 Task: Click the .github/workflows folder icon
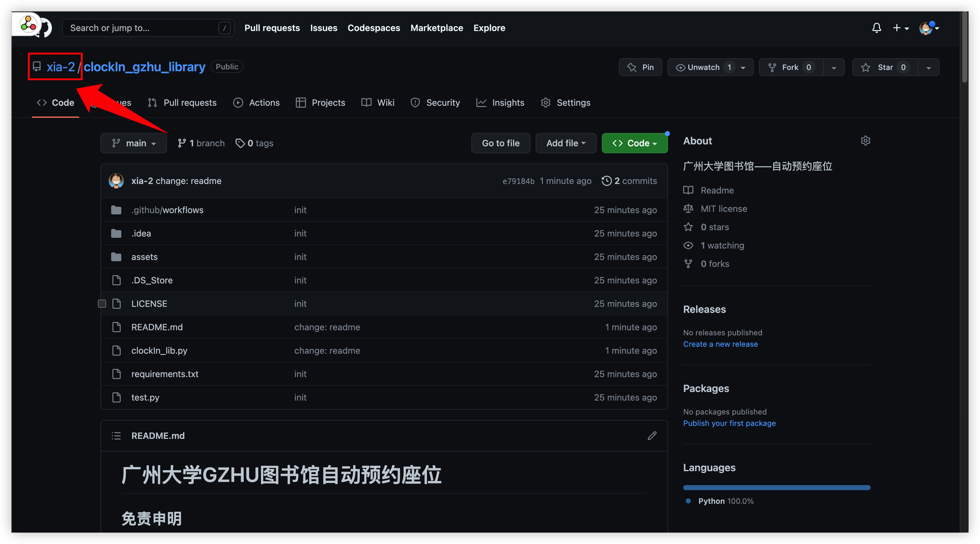pos(116,210)
